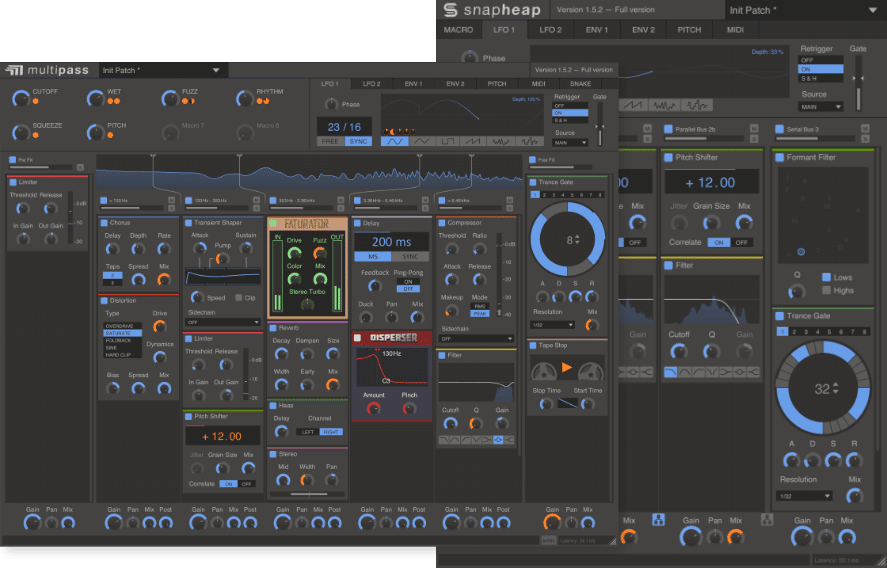Select sawtooth waveform in multipass LFO
Screen dimensions: 887x568
pos(474,141)
